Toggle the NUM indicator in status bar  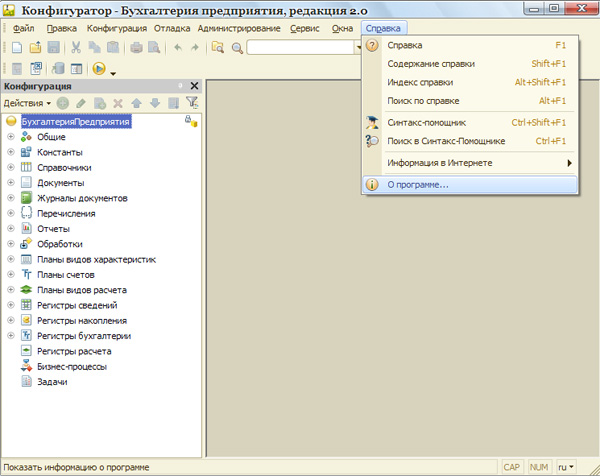(x=539, y=467)
